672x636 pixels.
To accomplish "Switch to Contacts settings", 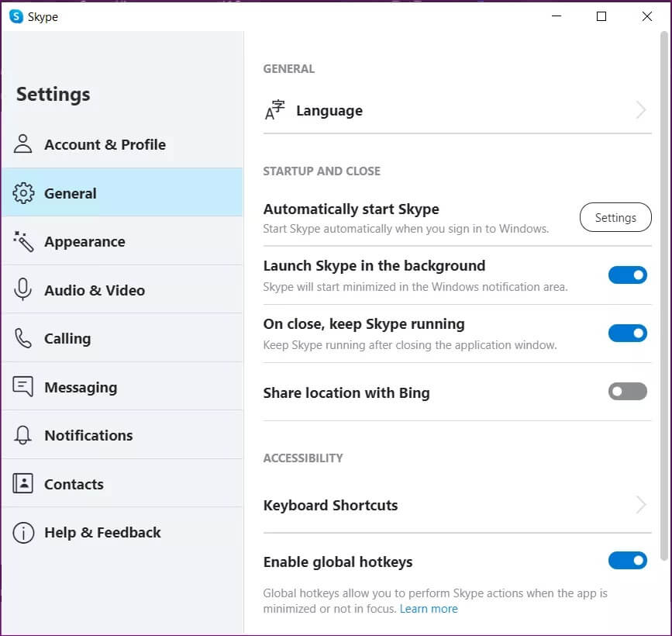I will tap(122, 483).
